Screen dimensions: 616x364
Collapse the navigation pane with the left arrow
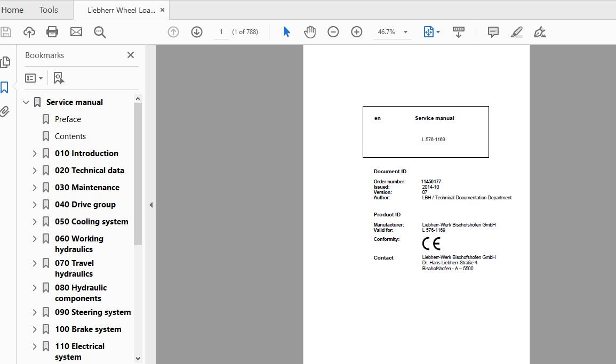tap(151, 205)
